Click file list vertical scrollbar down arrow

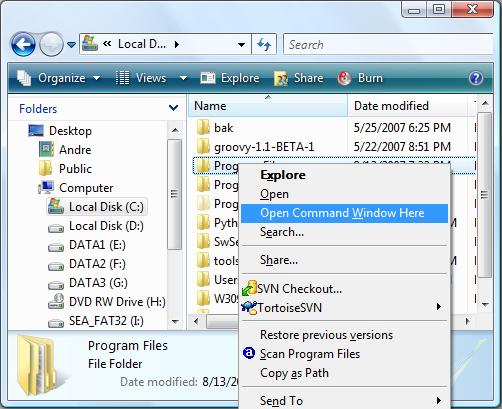click(x=485, y=304)
